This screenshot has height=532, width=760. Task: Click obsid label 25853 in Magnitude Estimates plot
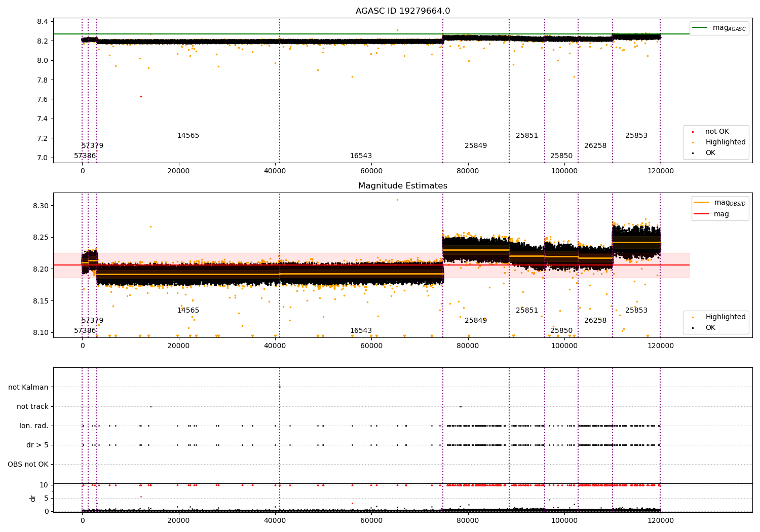click(636, 311)
